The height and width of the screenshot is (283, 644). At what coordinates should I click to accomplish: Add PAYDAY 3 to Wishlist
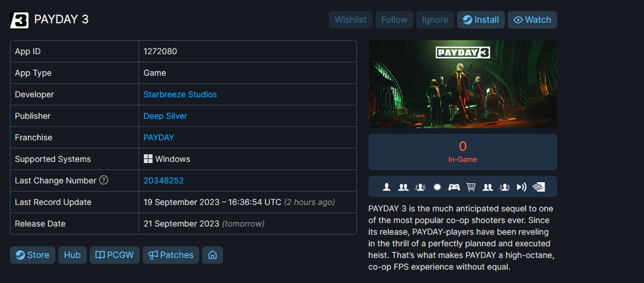click(351, 20)
